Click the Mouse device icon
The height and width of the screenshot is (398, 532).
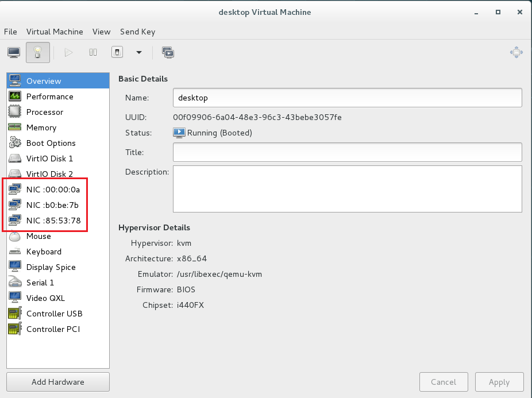coord(15,236)
